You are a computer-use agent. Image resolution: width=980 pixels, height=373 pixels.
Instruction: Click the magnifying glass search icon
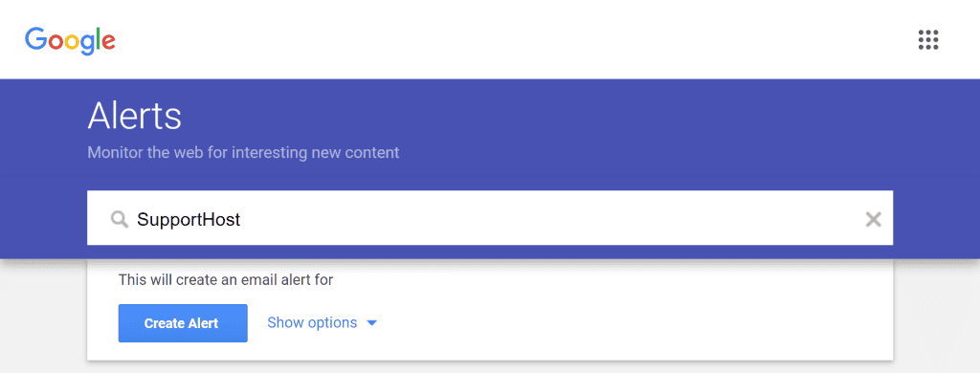pyautogui.click(x=119, y=219)
